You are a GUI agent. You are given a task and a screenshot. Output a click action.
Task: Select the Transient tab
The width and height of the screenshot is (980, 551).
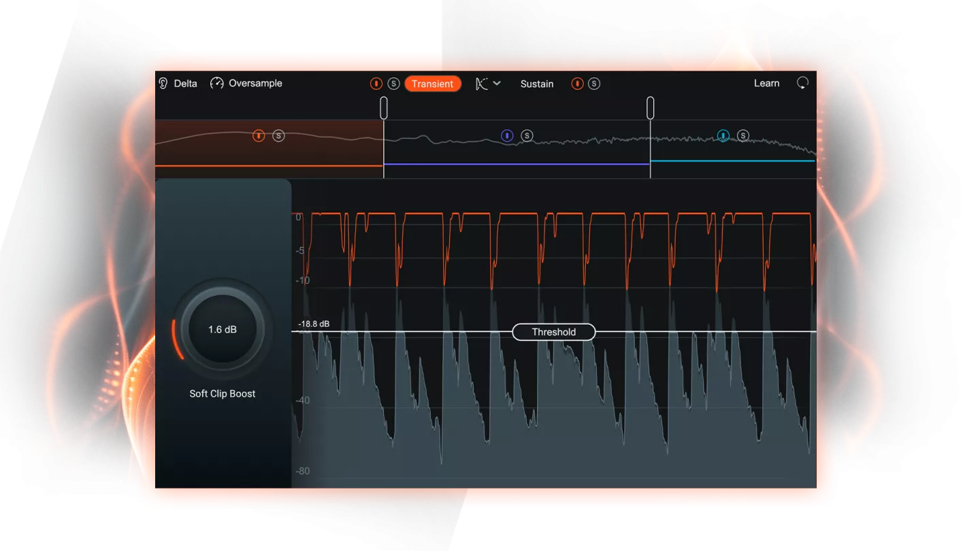(432, 84)
